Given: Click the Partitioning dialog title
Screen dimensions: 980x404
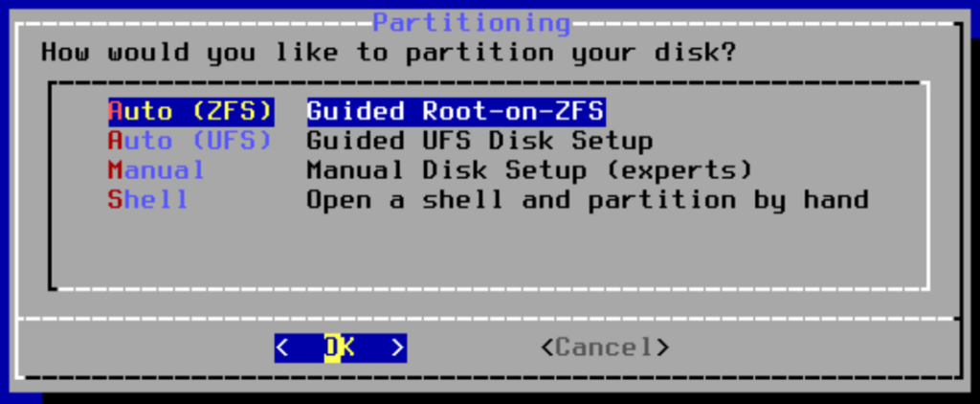Looking at the screenshot, I should click(x=472, y=23).
